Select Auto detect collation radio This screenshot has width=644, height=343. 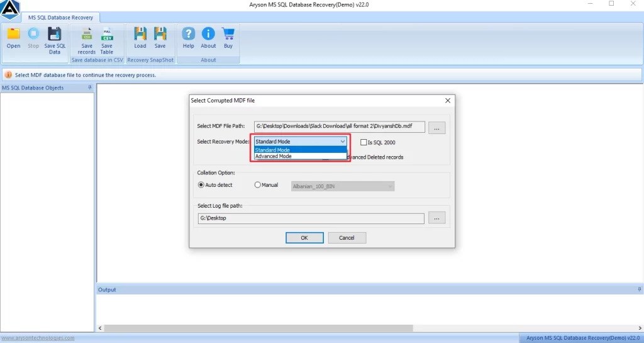(201, 185)
